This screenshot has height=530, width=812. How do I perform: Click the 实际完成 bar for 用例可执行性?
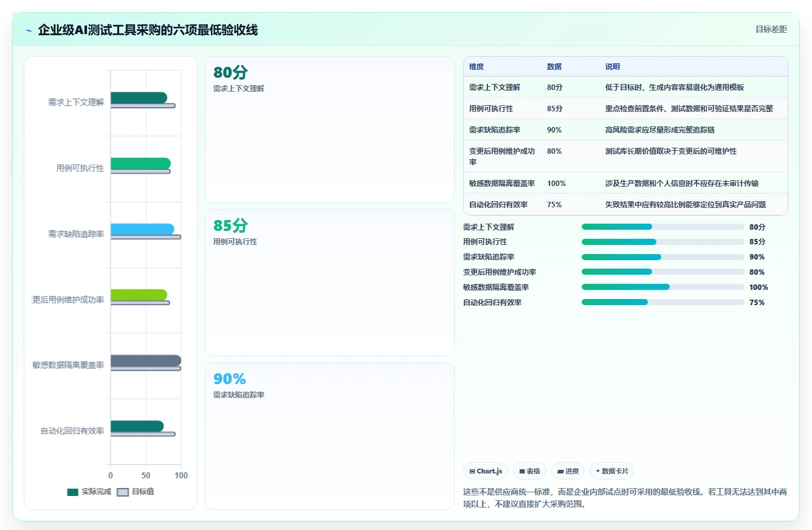point(140,163)
